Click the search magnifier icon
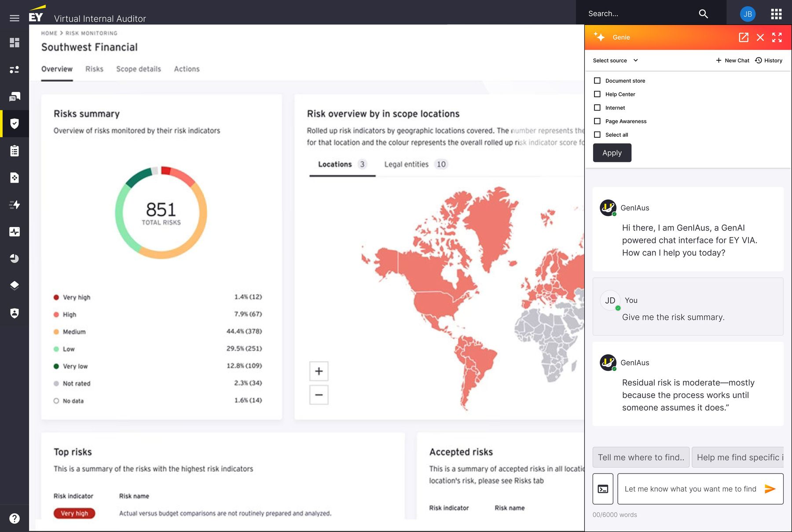Screen dimensions: 792x532 [703, 14]
